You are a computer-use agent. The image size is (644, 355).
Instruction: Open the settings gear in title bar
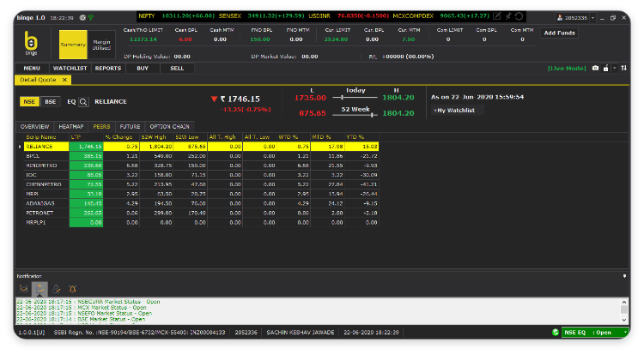pyautogui.click(x=82, y=18)
